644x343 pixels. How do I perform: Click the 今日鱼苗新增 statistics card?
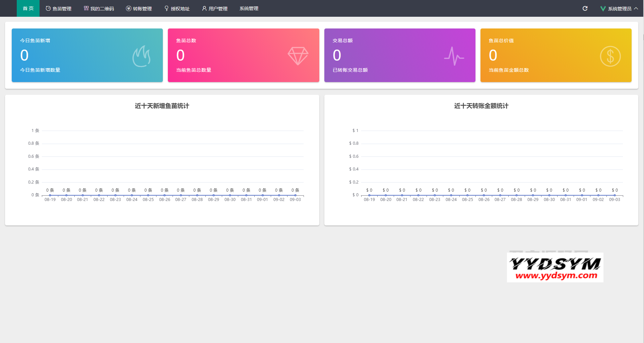(87, 55)
